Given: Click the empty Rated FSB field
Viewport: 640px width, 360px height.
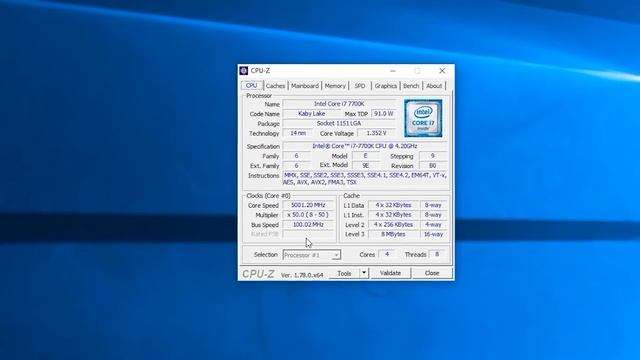Looking at the screenshot, I should [308, 234].
